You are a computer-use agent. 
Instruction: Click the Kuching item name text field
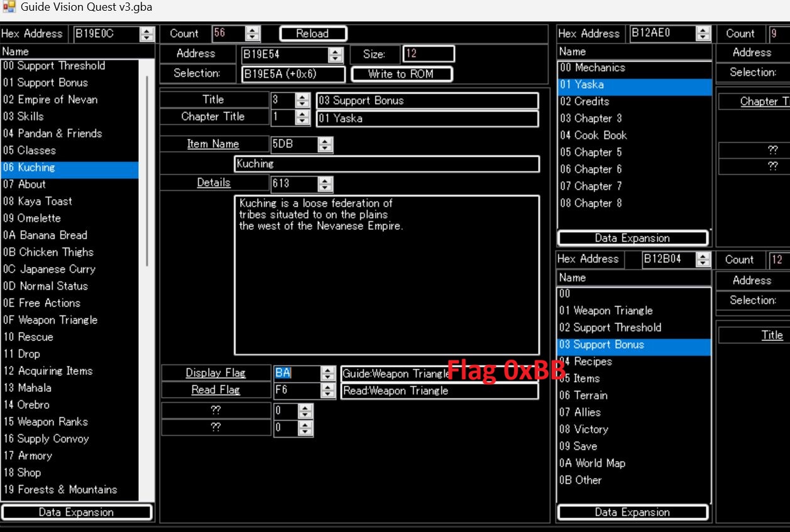pos(386,164)
